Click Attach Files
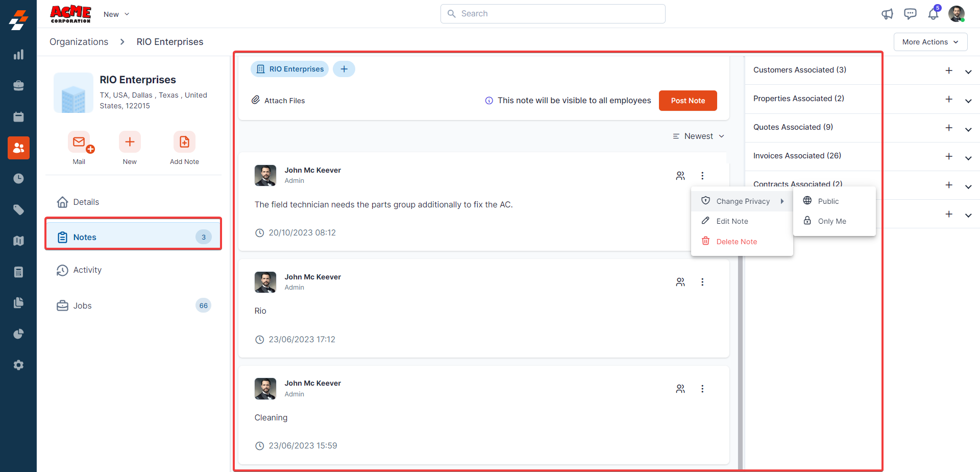Image resolution: width=980 pixels, height=472 pixels. (x=278, y=101)
